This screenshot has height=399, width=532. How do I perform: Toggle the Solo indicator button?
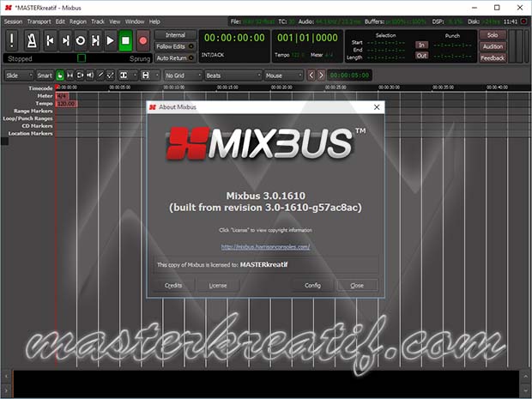tap(493, 35)
